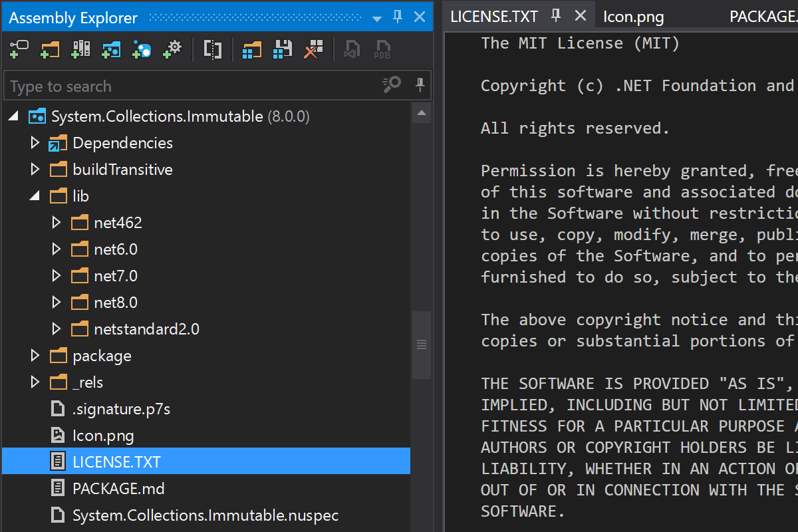Open from GAC using the toolbar icon
This screenshot has width=798, height=532.
pos(80,49)
